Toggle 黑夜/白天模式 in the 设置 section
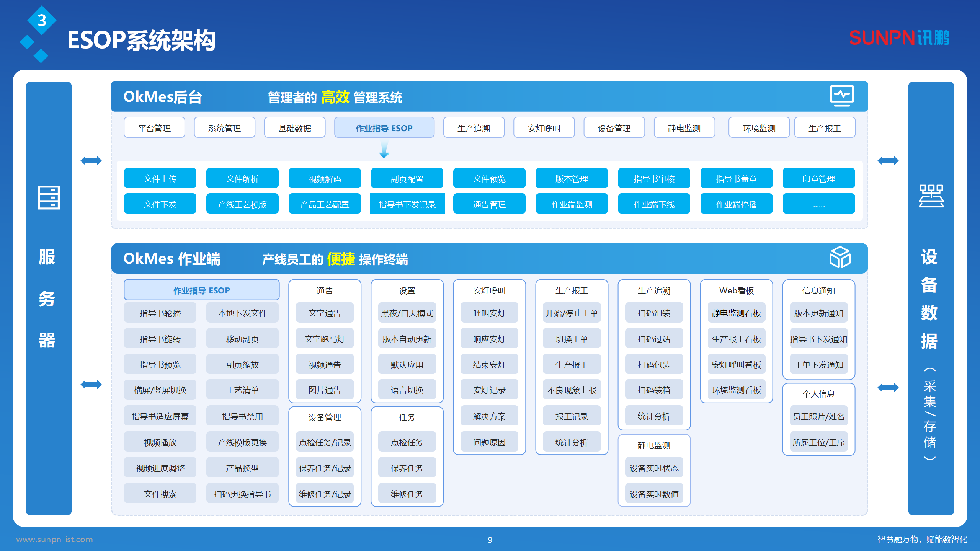The width and height of the screenshot is (980, 551). [406, 313]
